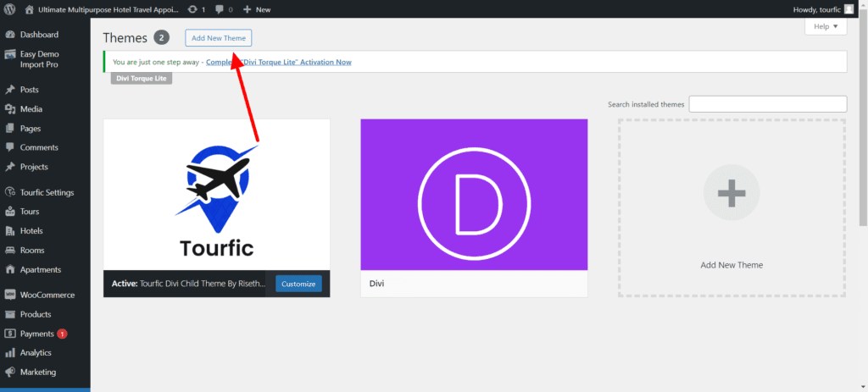Click the Divi theme name label
Image resolution: width=868 pixels, height=392 pixels.
click(x=377, y=284)
